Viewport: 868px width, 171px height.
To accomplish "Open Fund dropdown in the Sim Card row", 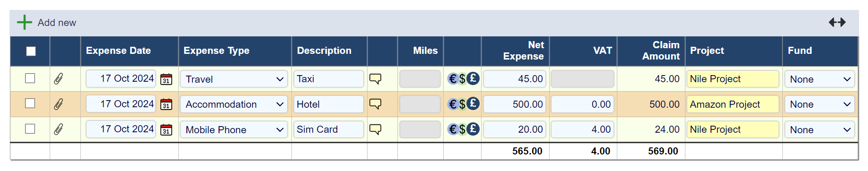I will (819, 129).
